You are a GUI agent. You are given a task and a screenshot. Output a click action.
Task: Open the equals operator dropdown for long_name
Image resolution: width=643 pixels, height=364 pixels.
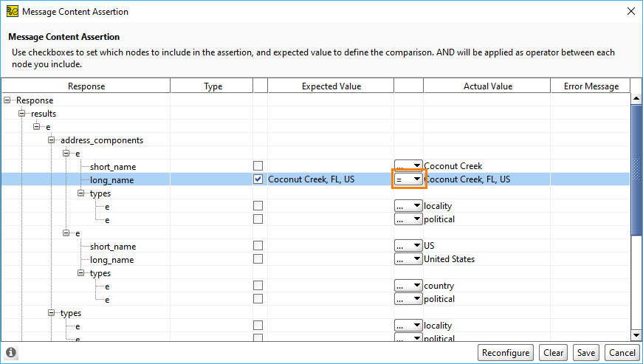(408, 179)
